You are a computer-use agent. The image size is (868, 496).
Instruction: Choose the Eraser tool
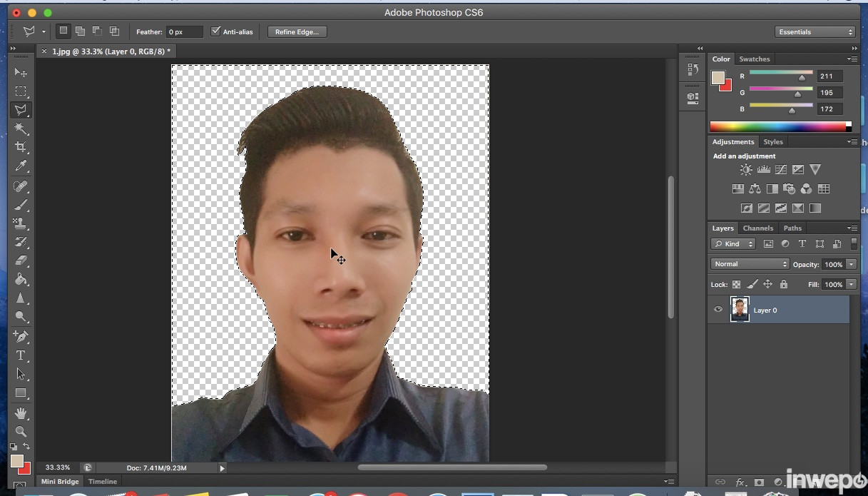tap(21, 260)
